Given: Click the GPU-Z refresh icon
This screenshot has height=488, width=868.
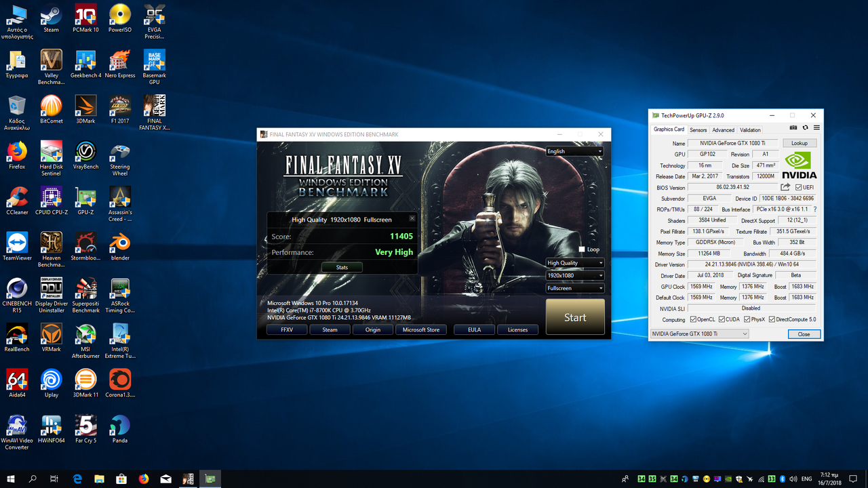Looking at the screenshot, I should (805, 127).
